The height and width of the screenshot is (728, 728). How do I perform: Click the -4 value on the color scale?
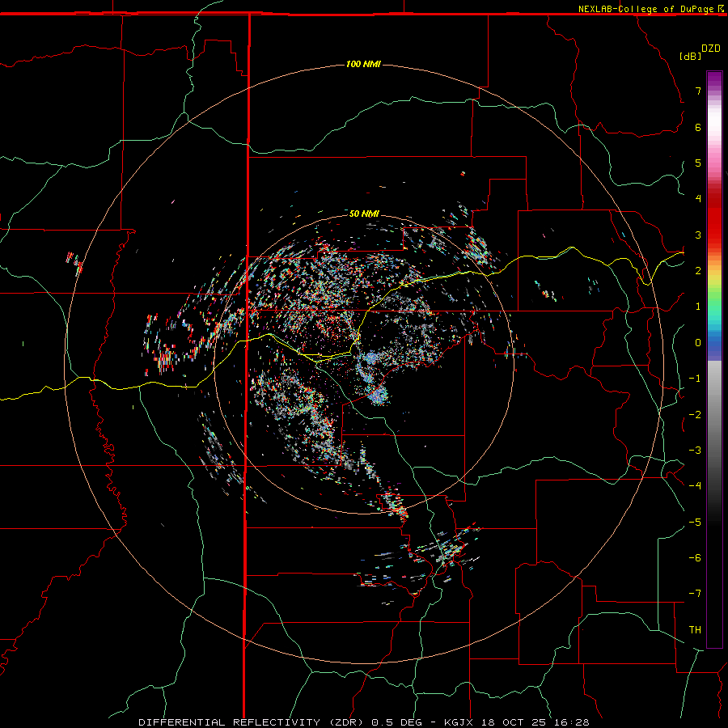pyautogui.click(x=695, y=486)
